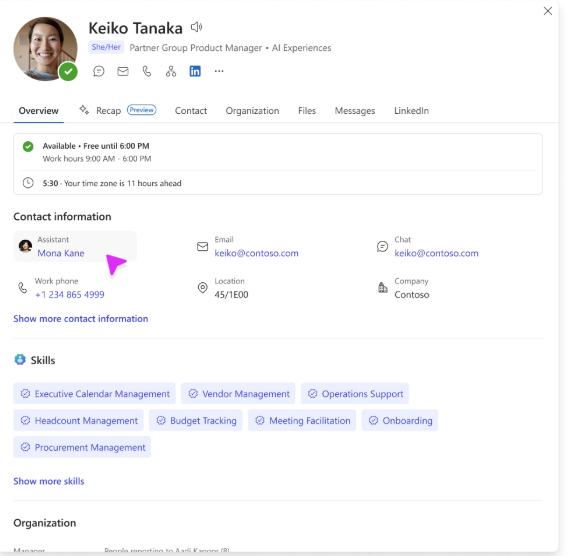The image size is (568, 556).
Task: Show more contact information
Action: (x=81, y=319)
